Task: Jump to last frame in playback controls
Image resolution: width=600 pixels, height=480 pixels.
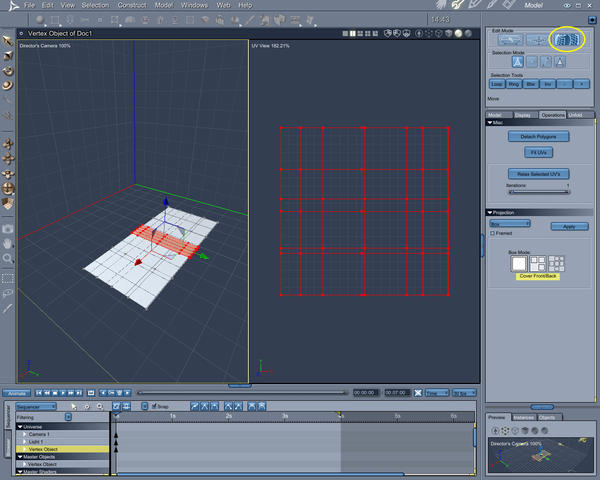Action: 79,393
